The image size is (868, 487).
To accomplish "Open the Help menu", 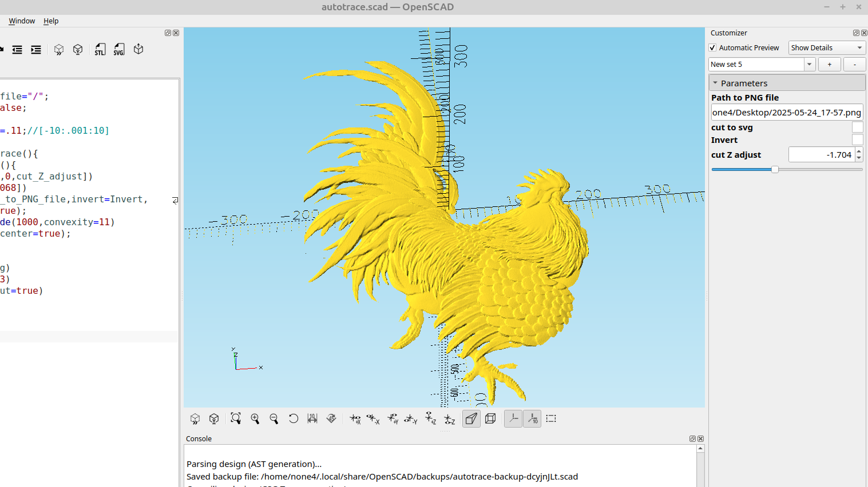I will pos(51,21).
